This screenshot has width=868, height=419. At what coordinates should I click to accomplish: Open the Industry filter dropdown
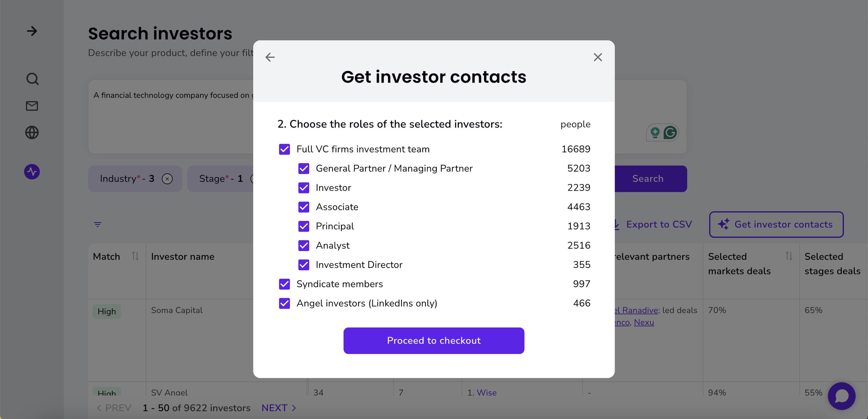tap(127, 179)
